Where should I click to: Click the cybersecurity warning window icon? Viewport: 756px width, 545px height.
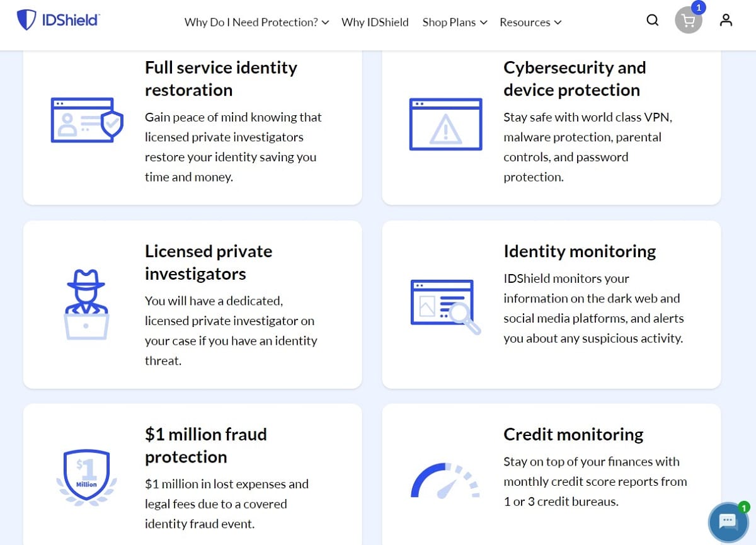click(x=445, y=124)
